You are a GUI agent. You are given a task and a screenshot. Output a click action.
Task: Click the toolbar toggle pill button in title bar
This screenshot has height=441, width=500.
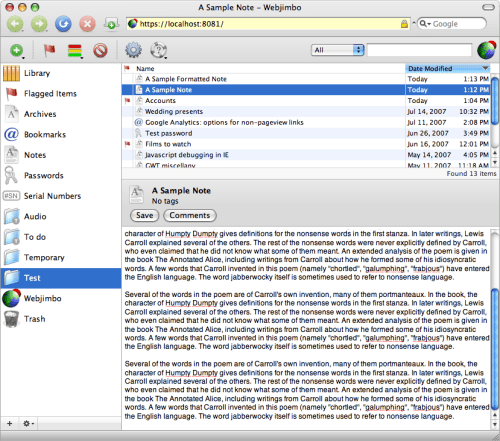click(488, 7)
